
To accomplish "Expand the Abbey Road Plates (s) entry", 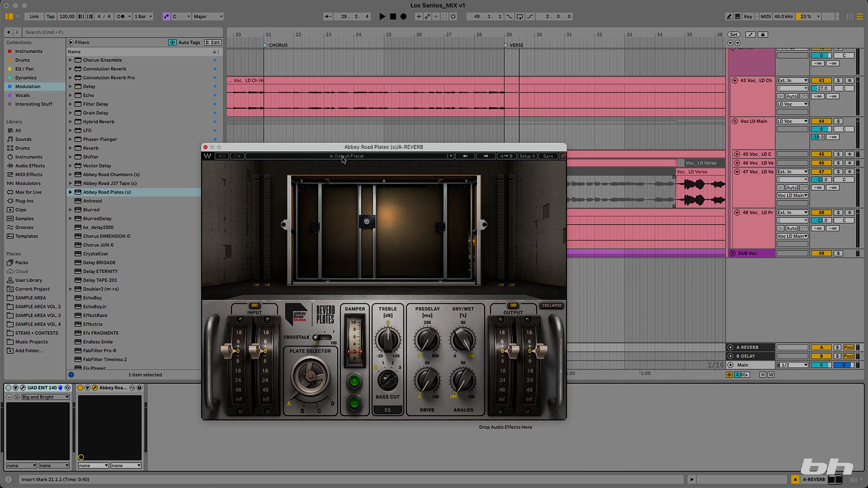I will tap(71, 192).
